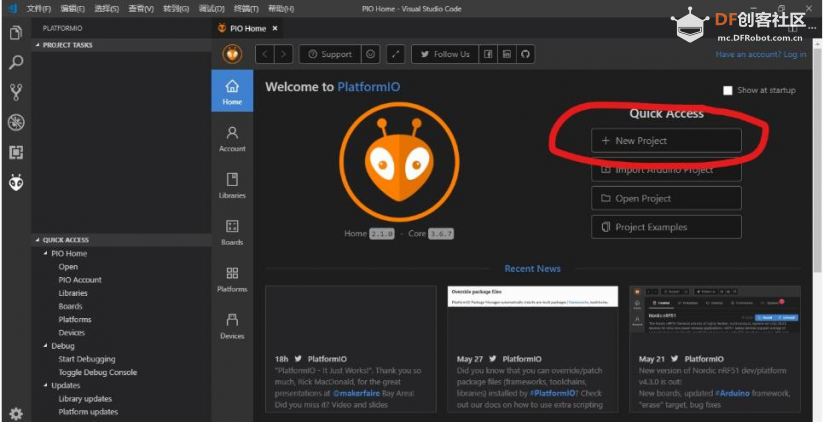Open the Manage gear at bottom left

point(16,413)
